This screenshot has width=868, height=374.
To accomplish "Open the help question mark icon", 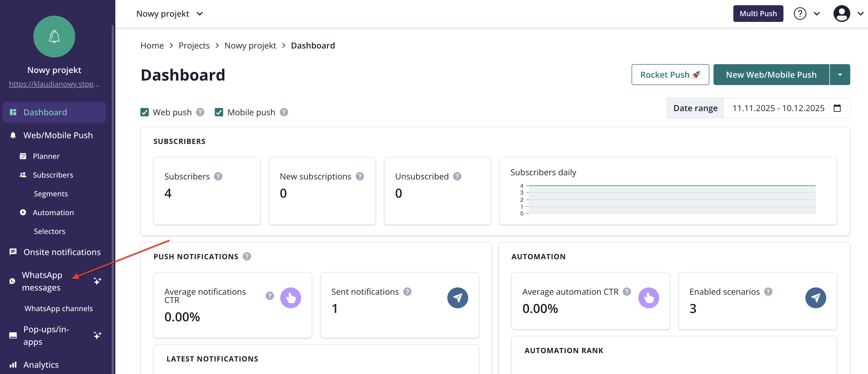I will tap(800, 14).
